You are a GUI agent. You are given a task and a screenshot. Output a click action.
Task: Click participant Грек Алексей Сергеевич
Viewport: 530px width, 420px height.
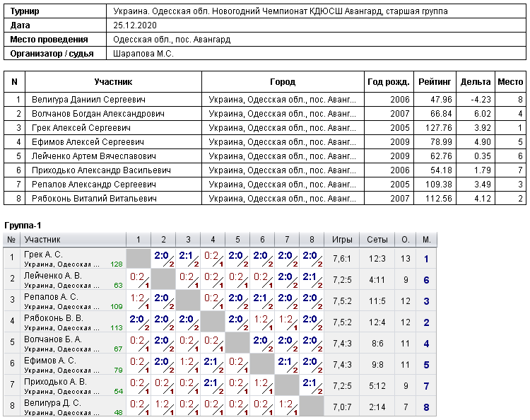81,128
